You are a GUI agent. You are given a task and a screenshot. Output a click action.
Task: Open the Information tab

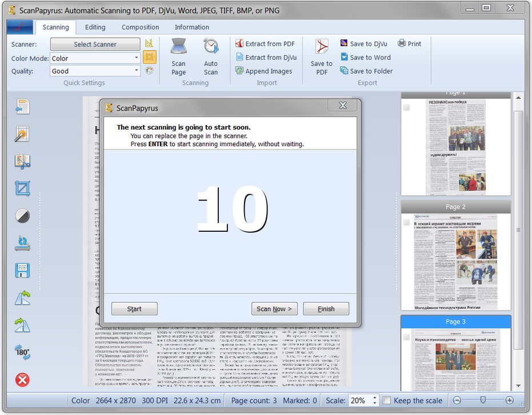click(x=191, y=27)
